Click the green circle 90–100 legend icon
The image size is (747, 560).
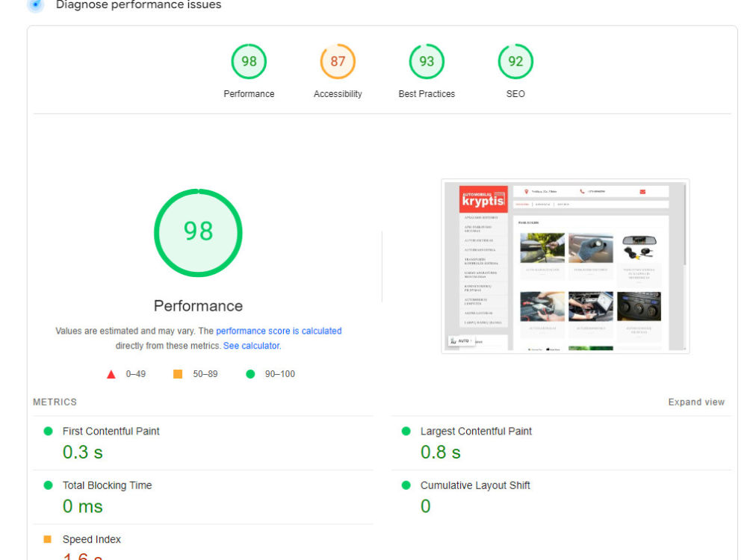click(x=250, y=374)
